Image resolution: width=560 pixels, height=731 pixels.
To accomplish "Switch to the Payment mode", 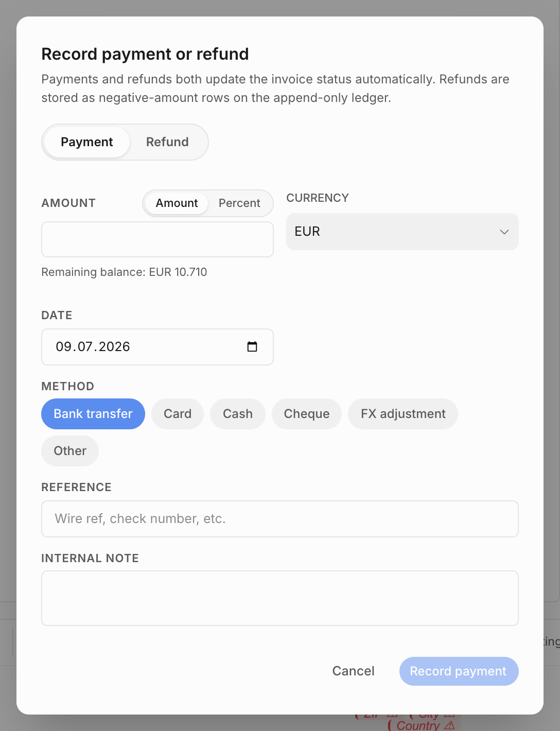I will tap(86, 142).
